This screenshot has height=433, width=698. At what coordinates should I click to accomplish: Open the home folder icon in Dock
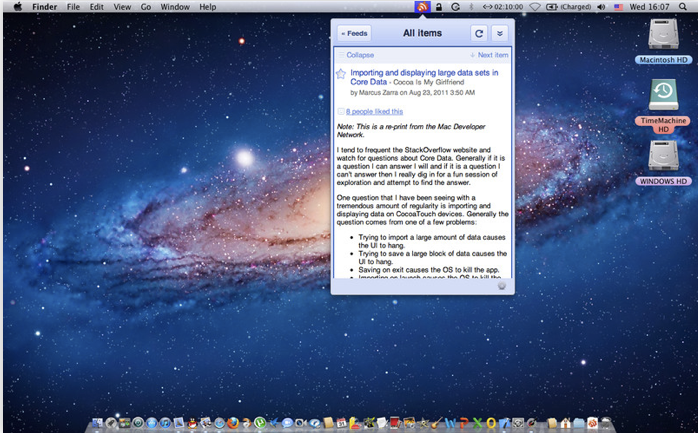tap(566, 423)
